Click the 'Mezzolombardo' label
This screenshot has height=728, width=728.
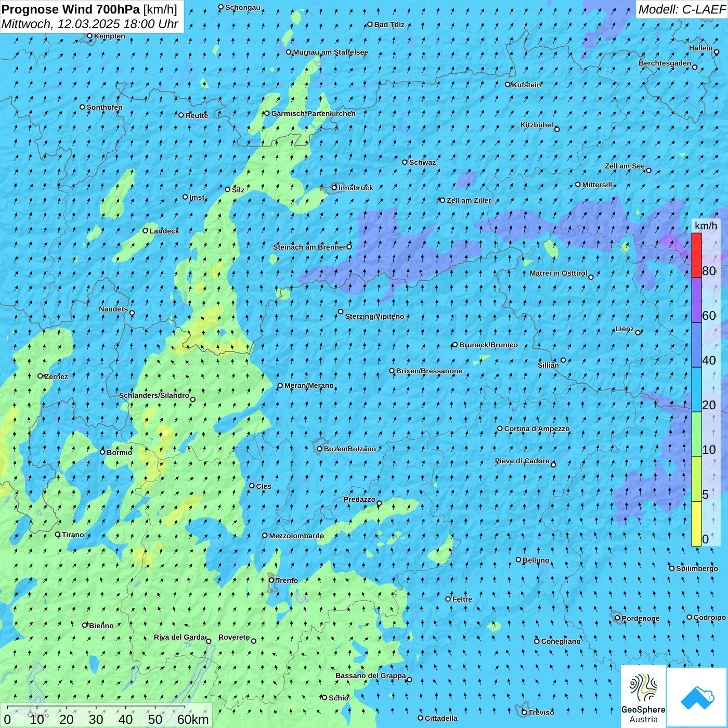pyautogui.click(x=296, y=536)
